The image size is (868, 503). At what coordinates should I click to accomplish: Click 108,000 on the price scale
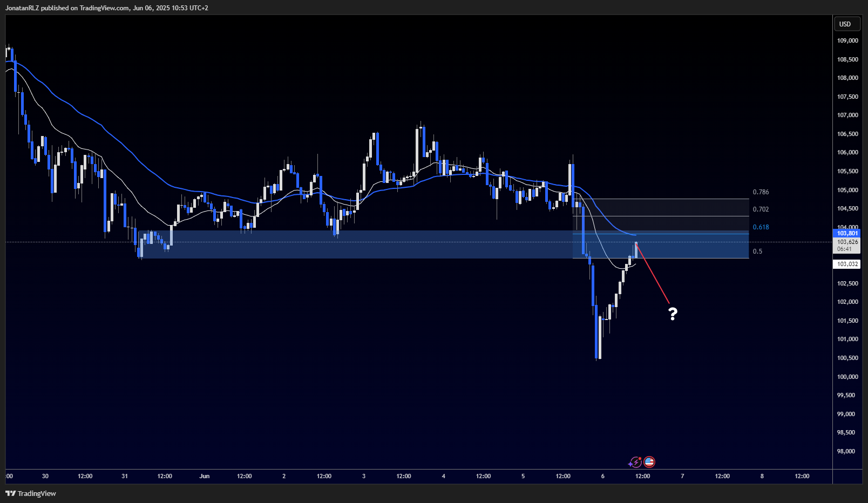coord(847,78)
